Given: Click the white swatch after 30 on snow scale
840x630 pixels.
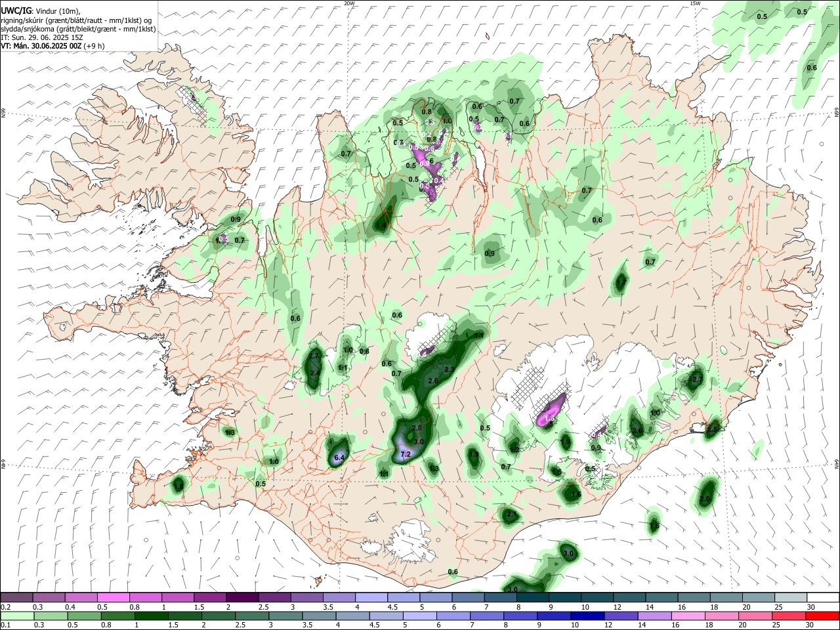Looking at the screenshot, I should click(x=823, y=597).
